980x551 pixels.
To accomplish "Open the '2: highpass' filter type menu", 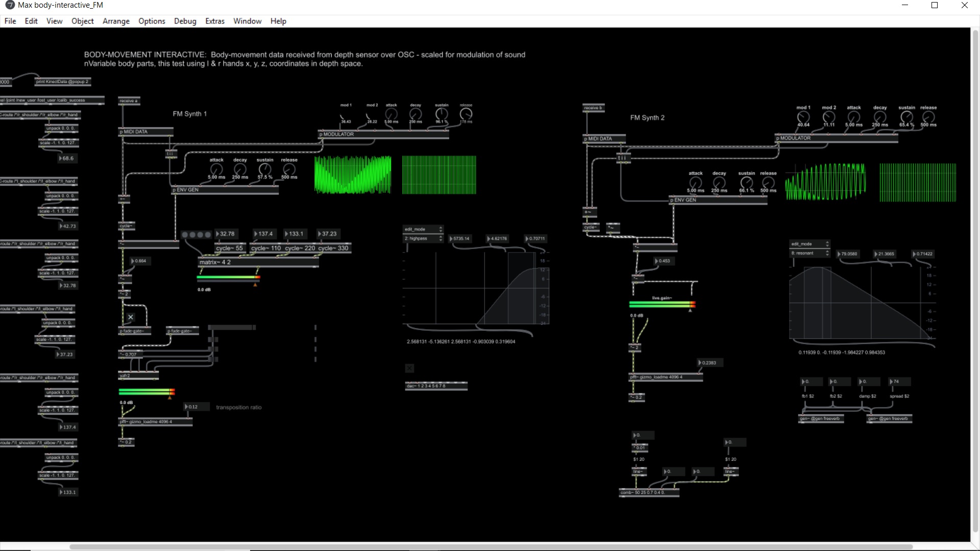I will [423, 239].
